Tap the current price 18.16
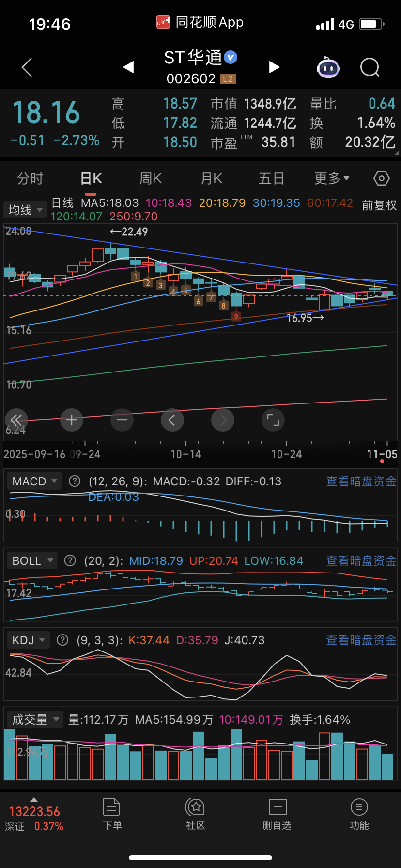Viewport: 401px width, 868px height. 46,112
